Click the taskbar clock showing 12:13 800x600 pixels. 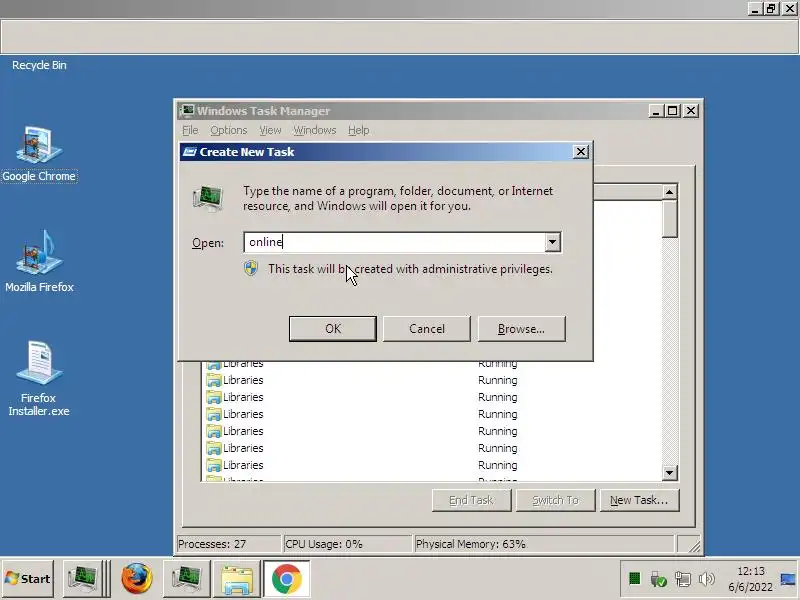(x=751, y=579)
